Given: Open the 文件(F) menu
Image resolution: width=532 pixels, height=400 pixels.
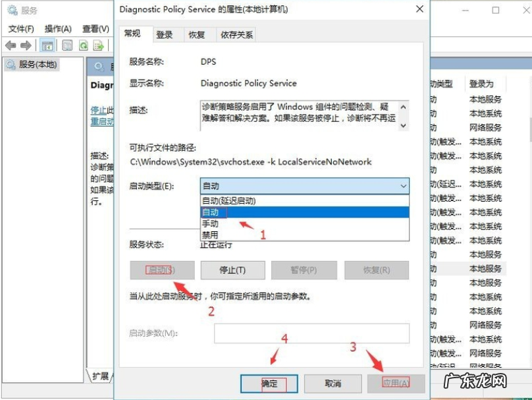Looking at the screenshot, I should [x=20, y=28].
